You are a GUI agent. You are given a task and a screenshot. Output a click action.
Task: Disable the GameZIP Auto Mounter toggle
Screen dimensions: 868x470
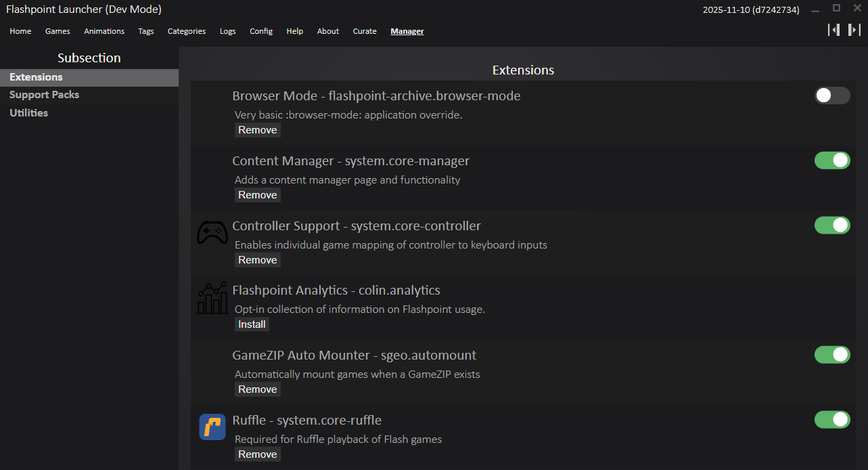tap(831, 355)
